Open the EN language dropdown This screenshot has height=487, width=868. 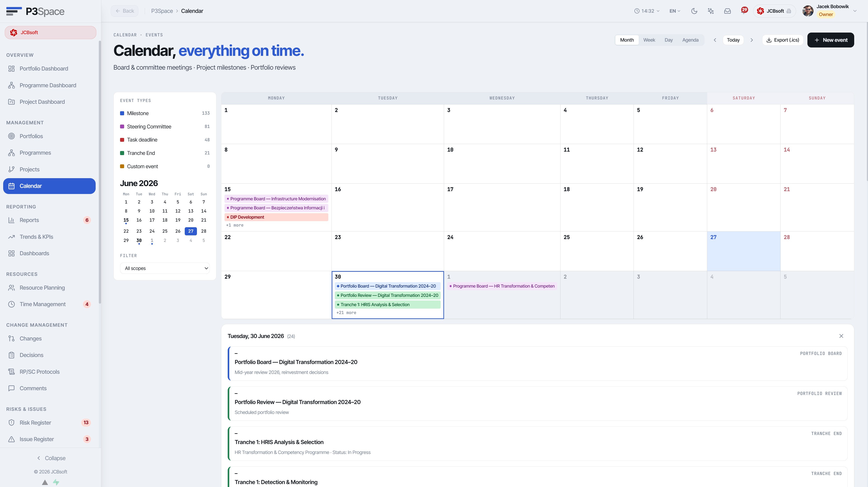[675, 11]
